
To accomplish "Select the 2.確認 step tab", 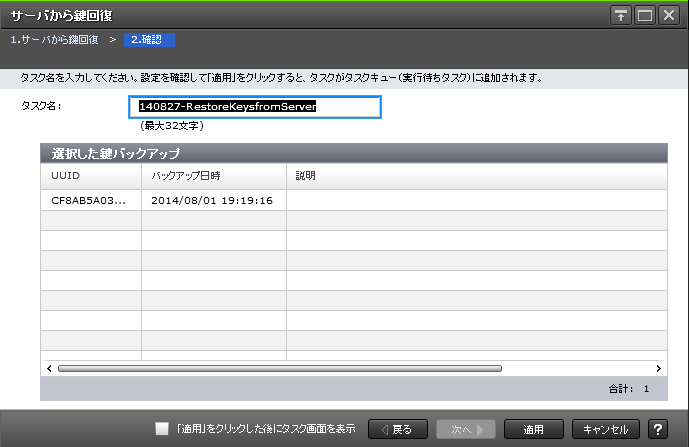I will click(x=149, y=40).
